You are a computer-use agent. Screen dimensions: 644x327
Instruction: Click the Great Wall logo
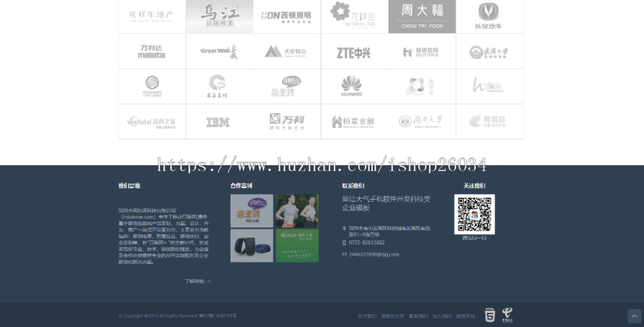(x=220, y=52)
